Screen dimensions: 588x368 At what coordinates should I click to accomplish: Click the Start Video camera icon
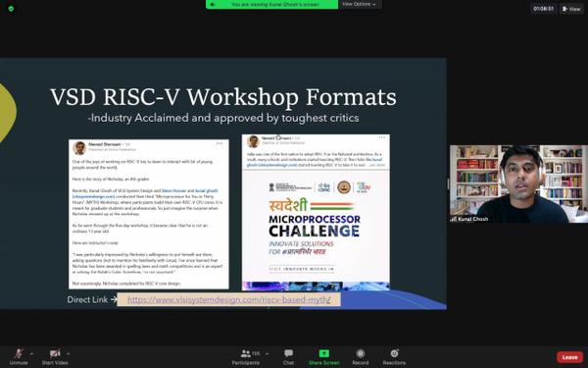click(x=55, y=353)
